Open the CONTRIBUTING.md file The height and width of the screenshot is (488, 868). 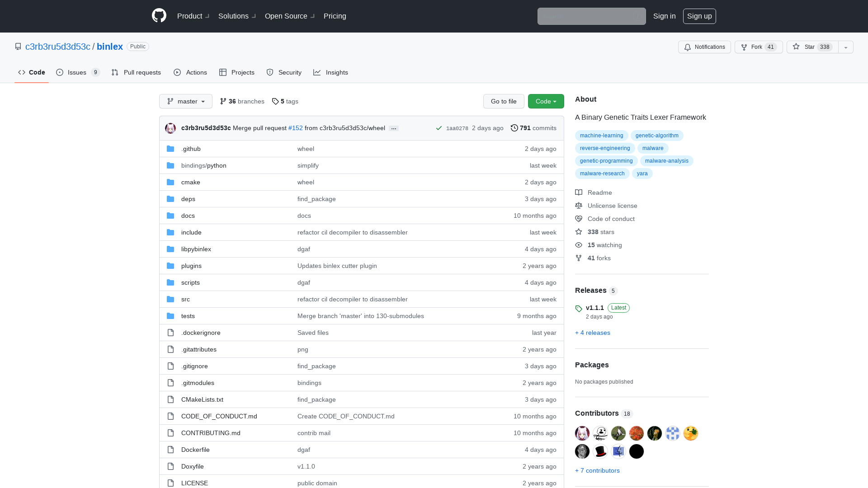pos(211,433)
